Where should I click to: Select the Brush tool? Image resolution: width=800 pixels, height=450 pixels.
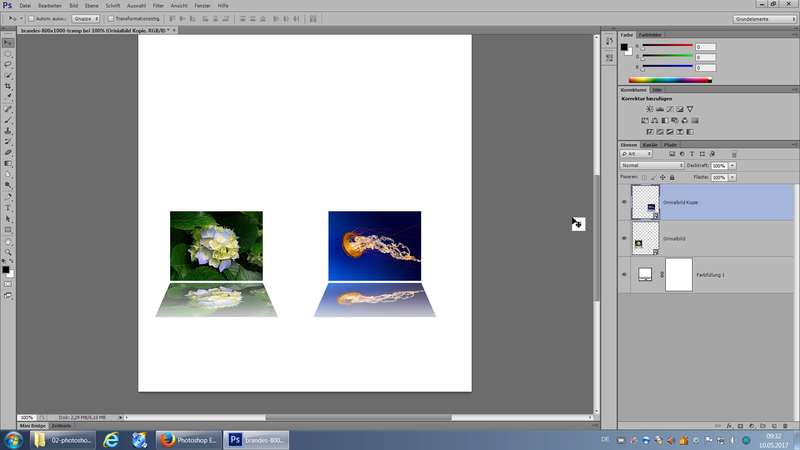tap(8, 120)
